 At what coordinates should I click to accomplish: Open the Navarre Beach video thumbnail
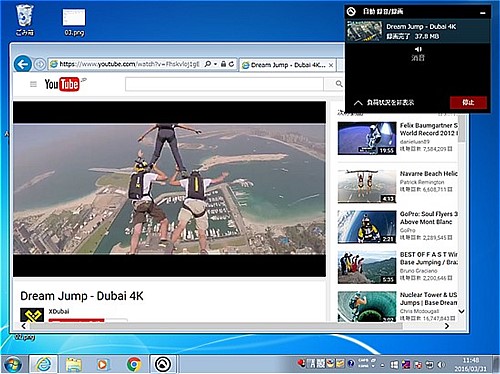tap(367, 186)
